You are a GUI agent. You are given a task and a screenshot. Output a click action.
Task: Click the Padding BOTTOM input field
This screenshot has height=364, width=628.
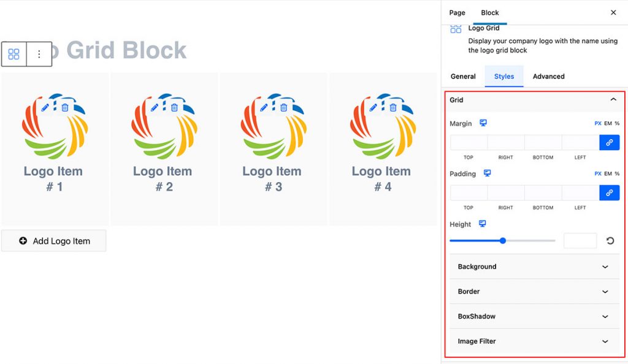[x=543, y=193]
